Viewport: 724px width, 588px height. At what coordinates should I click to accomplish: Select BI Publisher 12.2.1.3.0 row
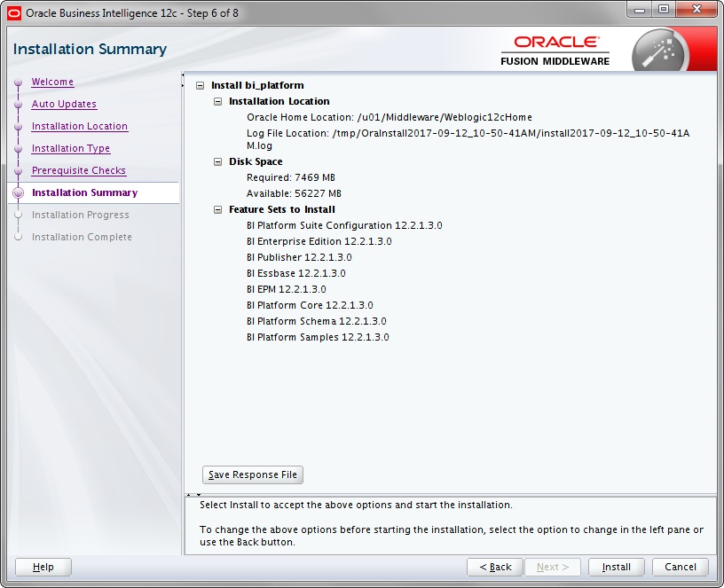tap(299, 257)
